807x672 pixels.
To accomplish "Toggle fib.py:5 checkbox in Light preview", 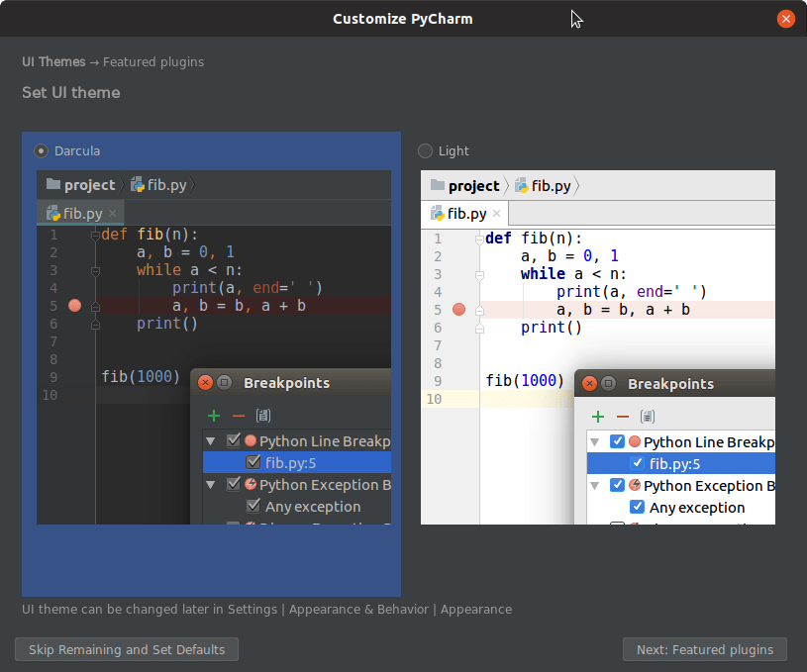I will [x=637, y=463].
